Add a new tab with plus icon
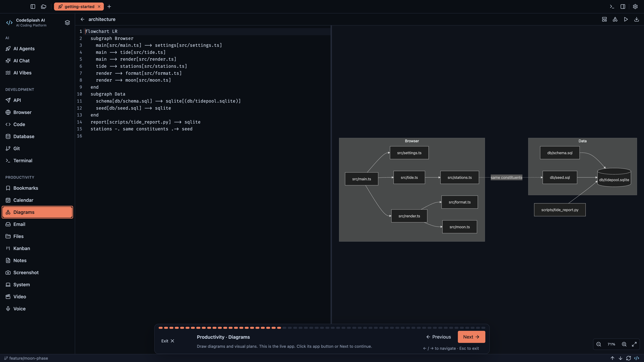Screen dimensions: 644x362 (x=109, y=7)
